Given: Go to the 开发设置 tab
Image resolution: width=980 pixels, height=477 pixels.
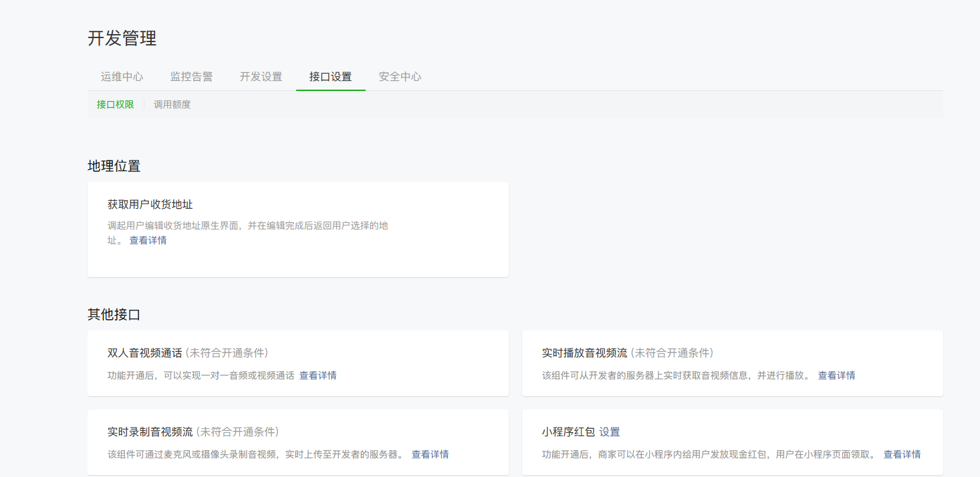Looking at the screenshot, I should point(261,76).
